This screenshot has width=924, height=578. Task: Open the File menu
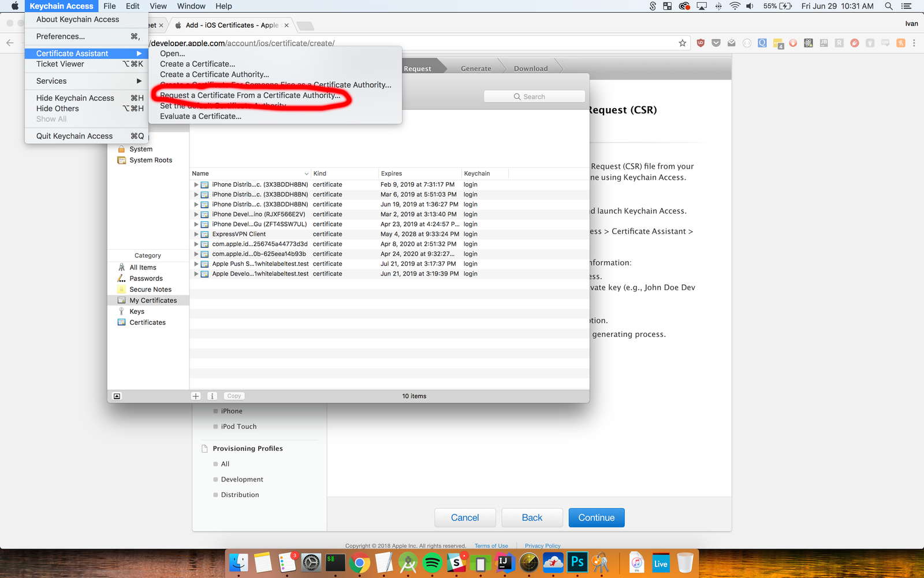pyautogui.click(x=110, y=6)
